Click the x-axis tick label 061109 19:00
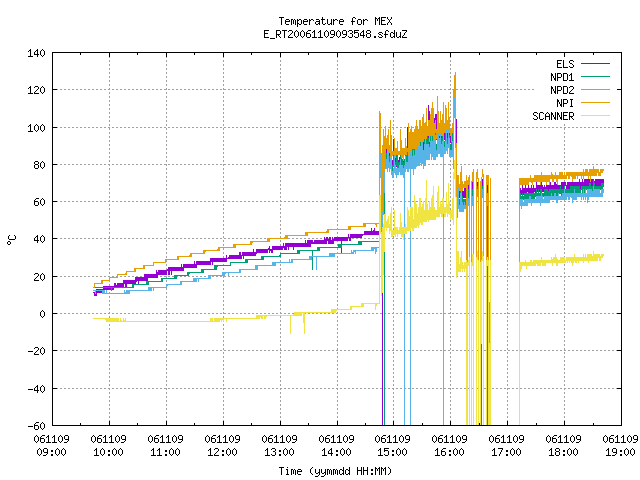This screenshot has height=480, width=640. click(x=620, y=446)
